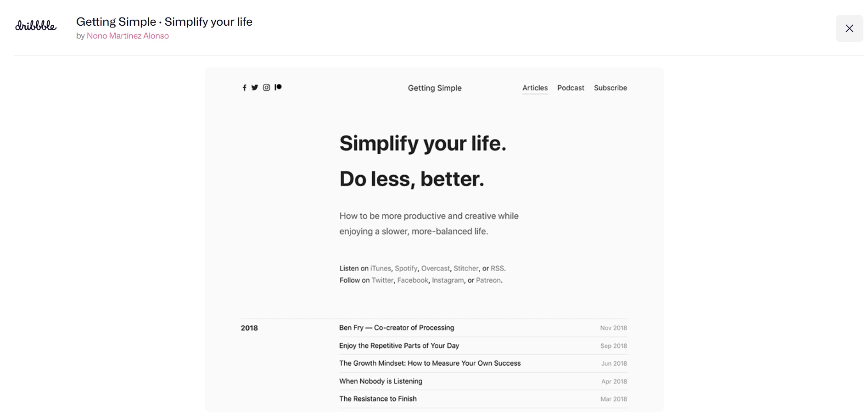Click the Stitcher link
868x419 pixels.
pyautogui.click(x=466, y=268)
